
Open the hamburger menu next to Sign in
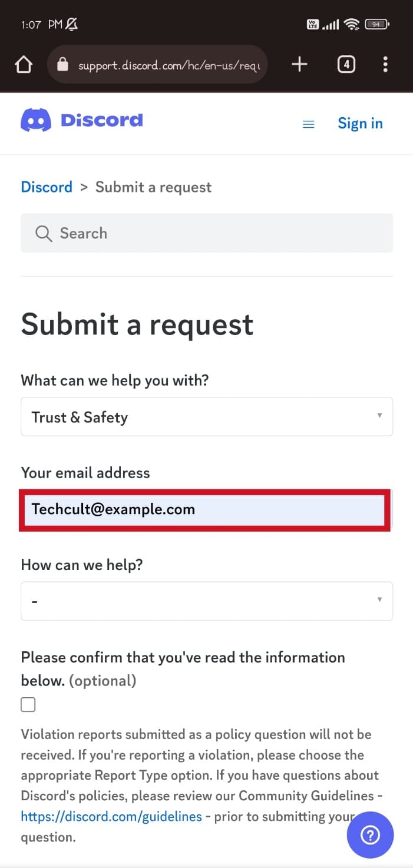coord(308,124)
